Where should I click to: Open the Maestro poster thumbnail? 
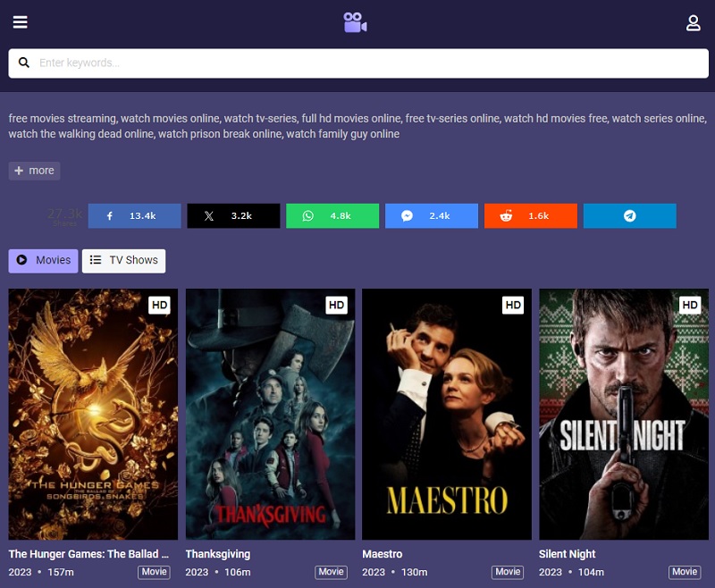click(x=447, y=415)
